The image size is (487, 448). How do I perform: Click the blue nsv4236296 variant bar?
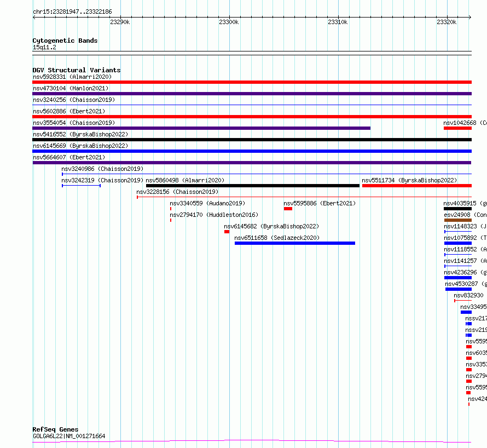point(458,278)
